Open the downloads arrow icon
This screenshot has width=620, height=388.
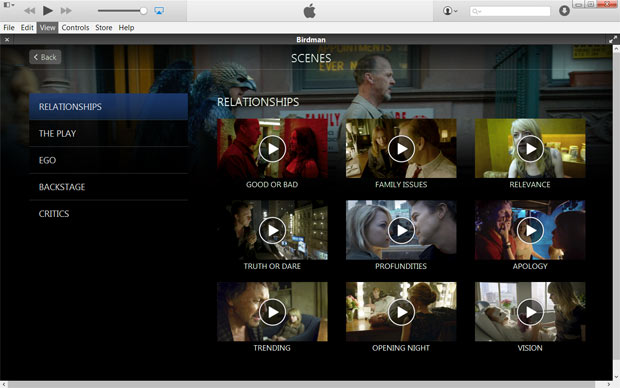[x=564, y=11]
